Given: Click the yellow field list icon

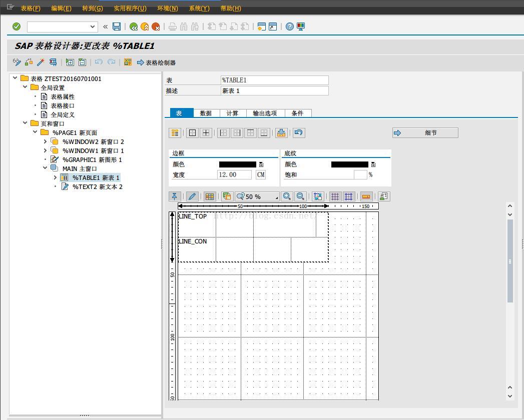Looking at the screenshot, I should (x=128, y=62).
